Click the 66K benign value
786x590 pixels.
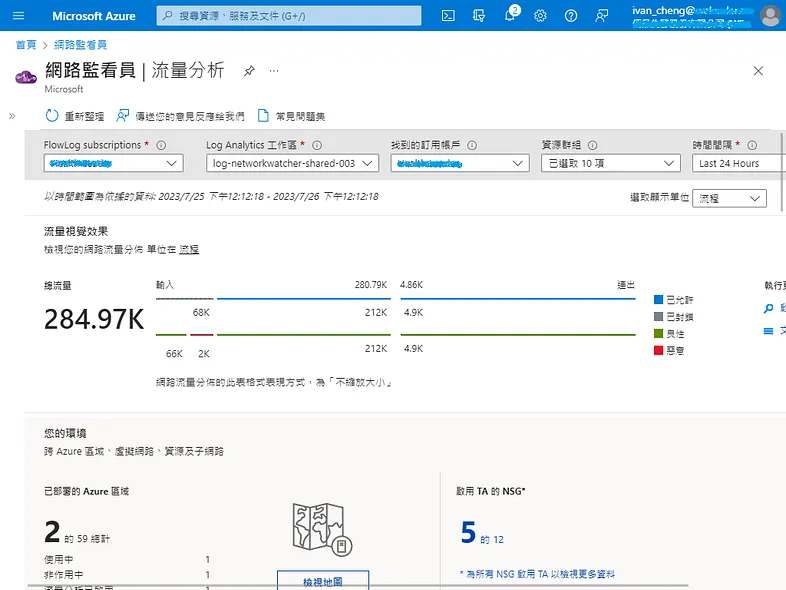(x=174, y=354)
